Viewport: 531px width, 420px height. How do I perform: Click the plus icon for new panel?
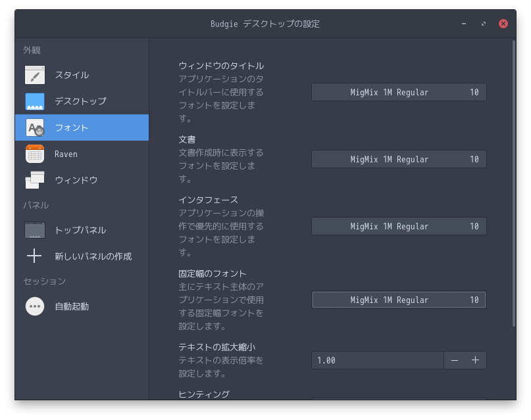pyautogui.click(x=35, y=256)
